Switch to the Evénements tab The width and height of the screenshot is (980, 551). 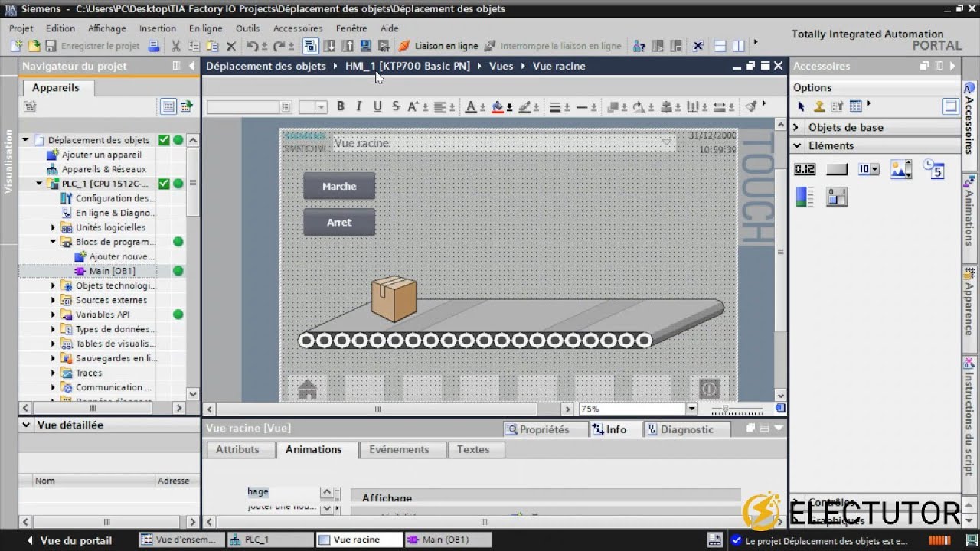[399, 449]
